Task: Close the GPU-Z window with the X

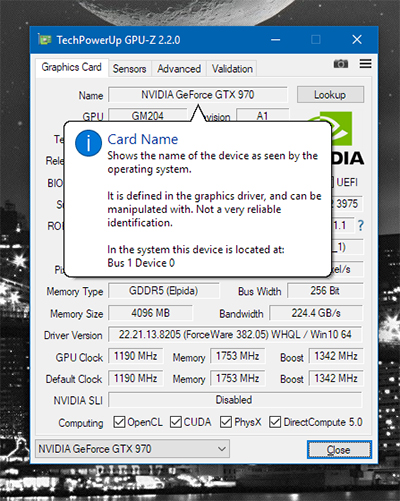Action: tap(357, 40)
